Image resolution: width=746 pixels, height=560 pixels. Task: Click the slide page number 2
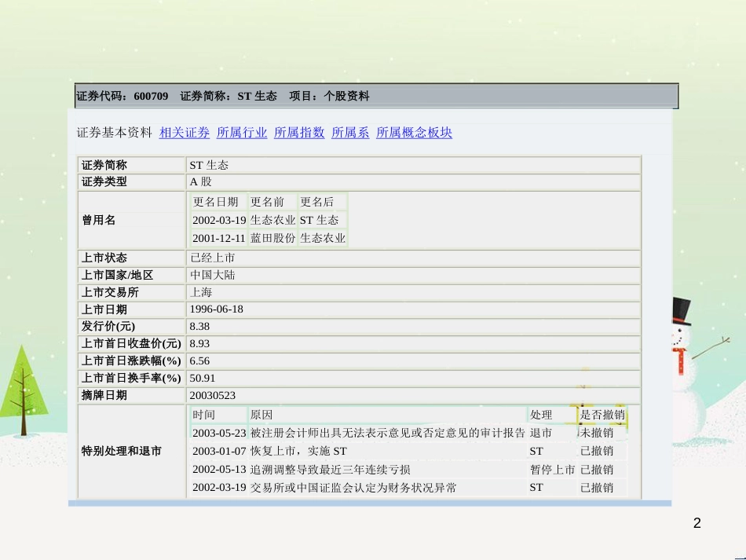[697, 523]
